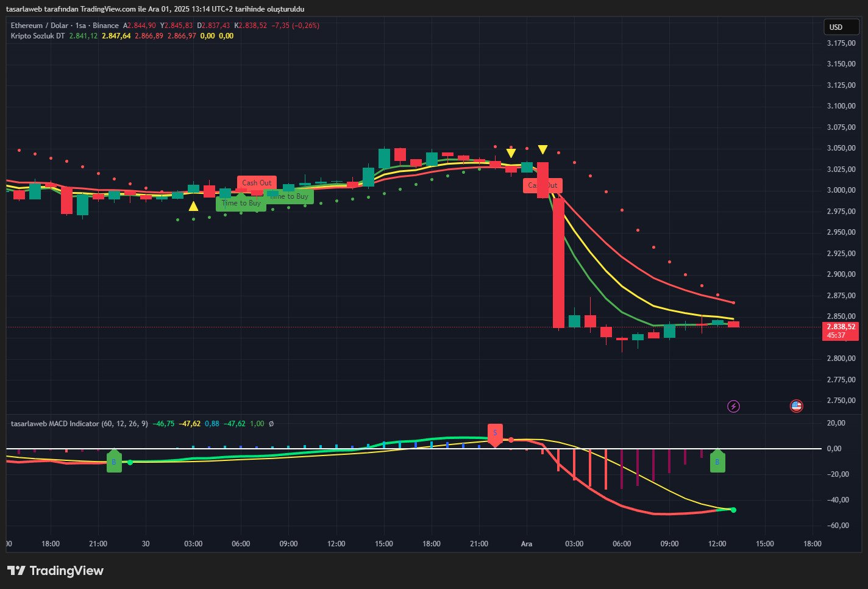The width and height of the screenshot is (868, 589).
Task: Click the red Cash Out label on the chart
Action: click(x=256, y=182)
